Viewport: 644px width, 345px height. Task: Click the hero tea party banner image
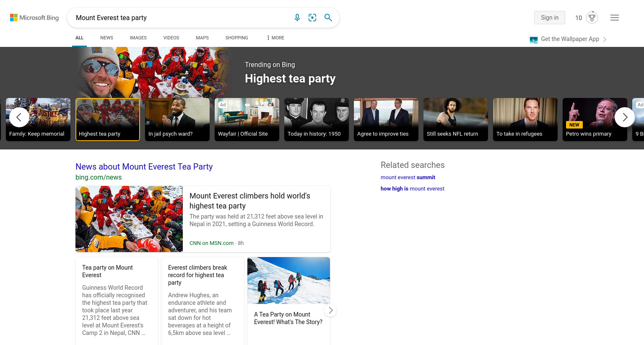click(153, 72)
